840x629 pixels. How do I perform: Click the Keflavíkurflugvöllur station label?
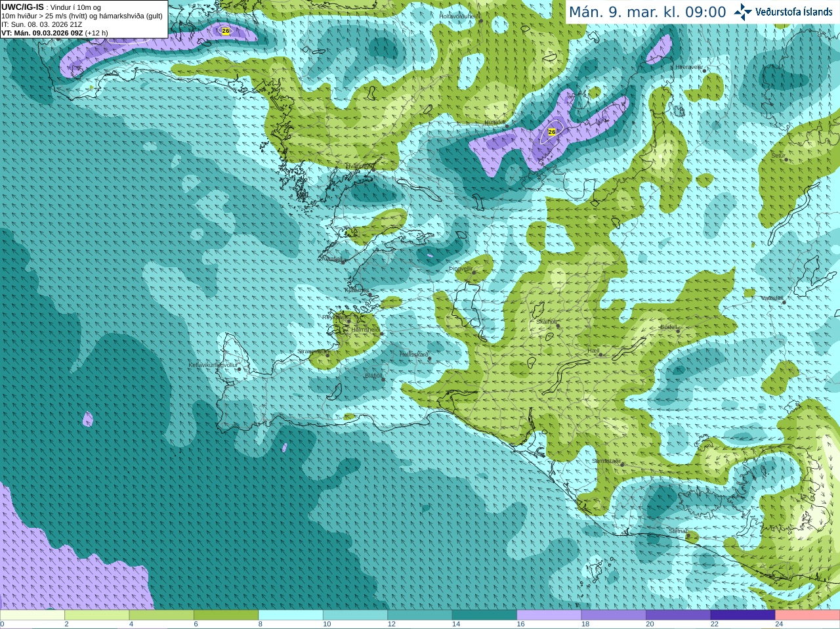pos(213,365)
